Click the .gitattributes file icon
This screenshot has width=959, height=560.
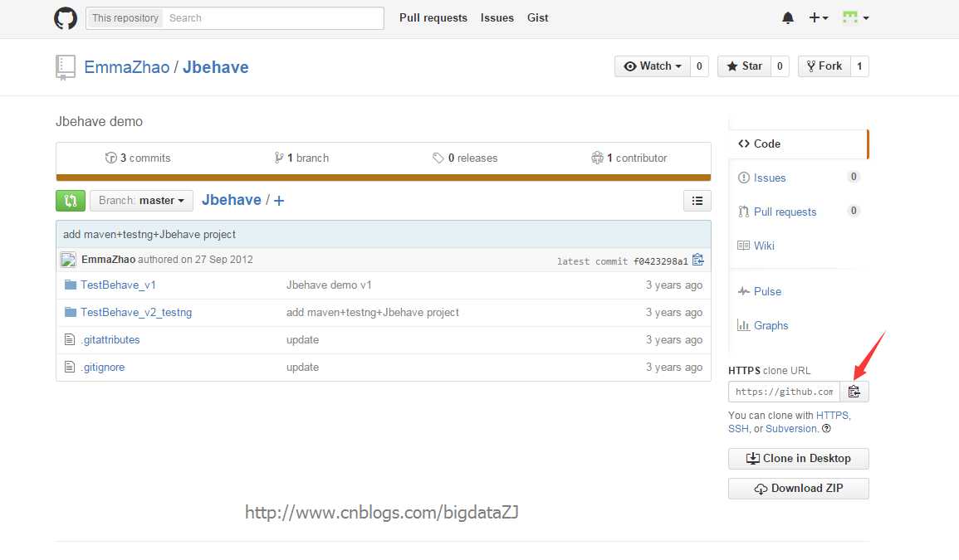[x=70, y=339]
